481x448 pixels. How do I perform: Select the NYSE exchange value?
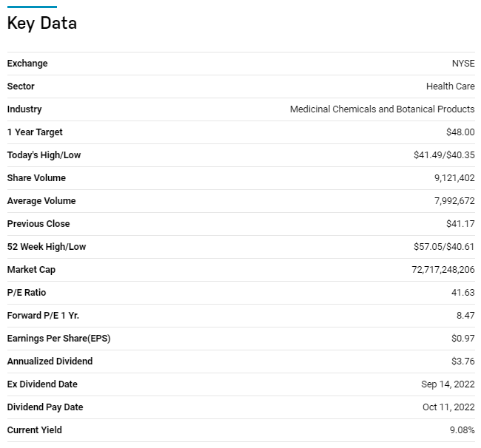click(463, 64)
